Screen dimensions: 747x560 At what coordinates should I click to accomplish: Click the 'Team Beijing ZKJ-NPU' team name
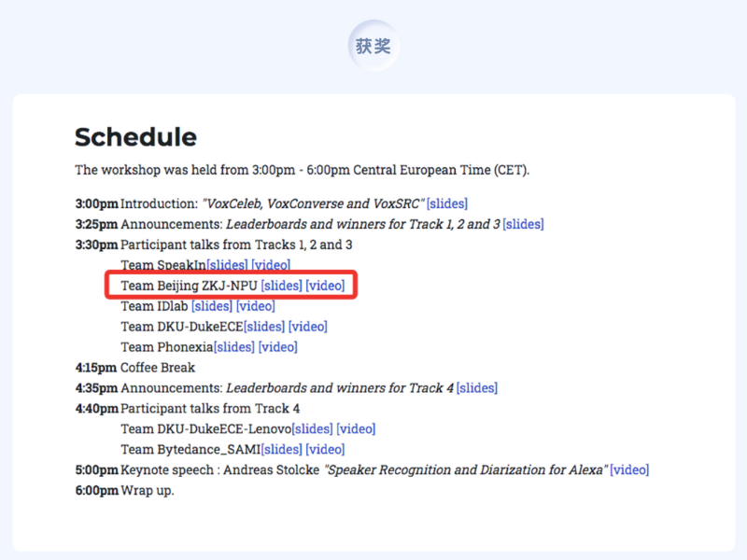[x=189, y=286]
